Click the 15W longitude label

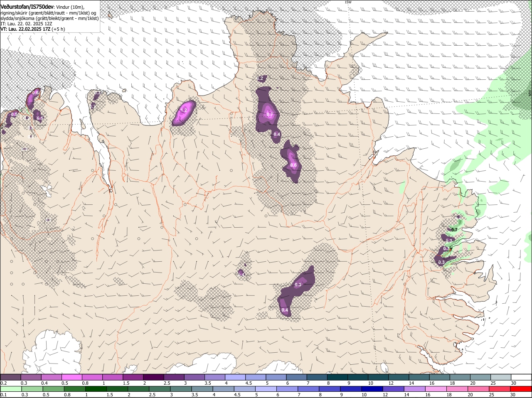347,2
